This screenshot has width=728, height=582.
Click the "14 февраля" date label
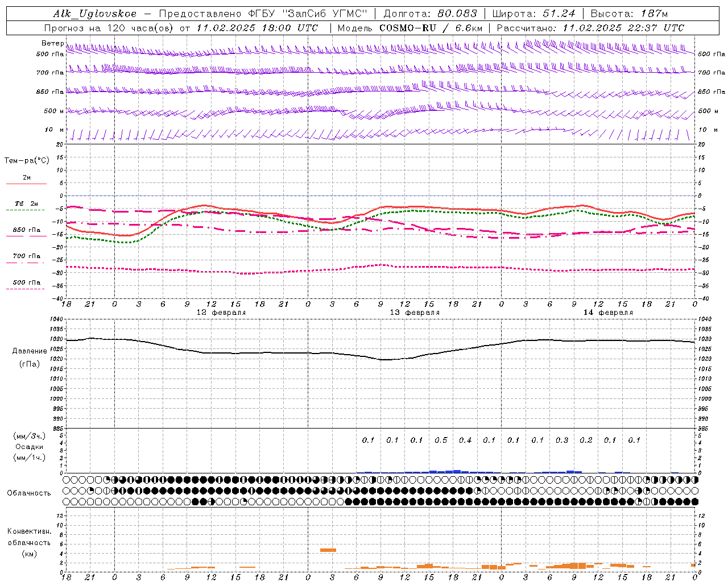[x=608, y=313]
